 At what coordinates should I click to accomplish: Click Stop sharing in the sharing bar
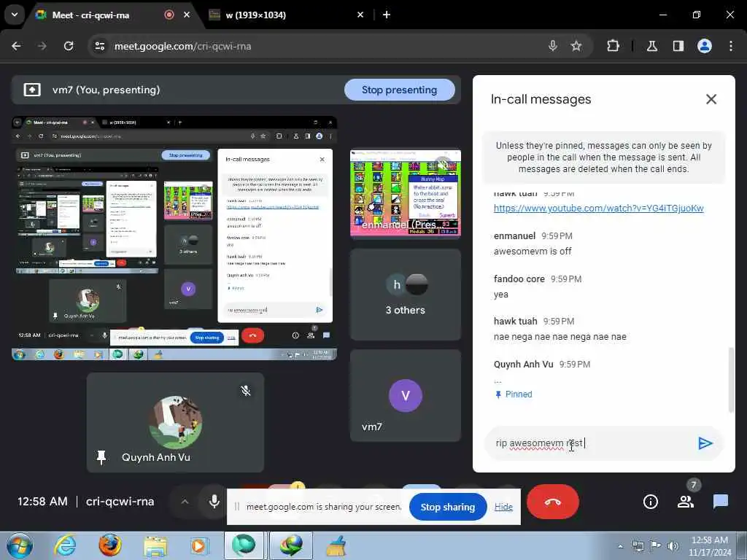448,507
